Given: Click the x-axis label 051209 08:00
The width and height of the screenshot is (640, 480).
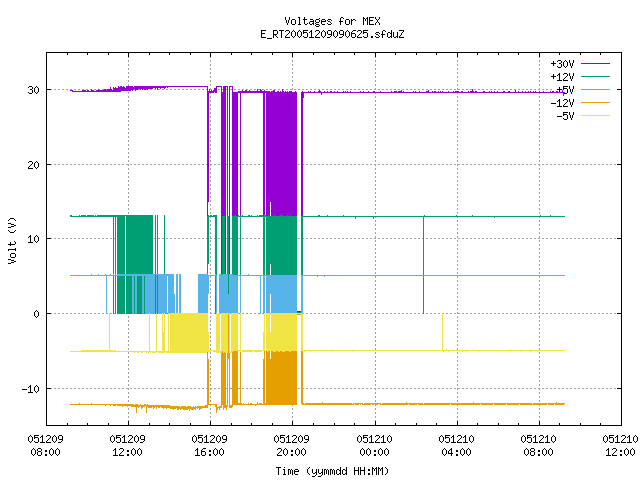Looking at the screenshot, I should pyautogui.click(x=45, y=445).
